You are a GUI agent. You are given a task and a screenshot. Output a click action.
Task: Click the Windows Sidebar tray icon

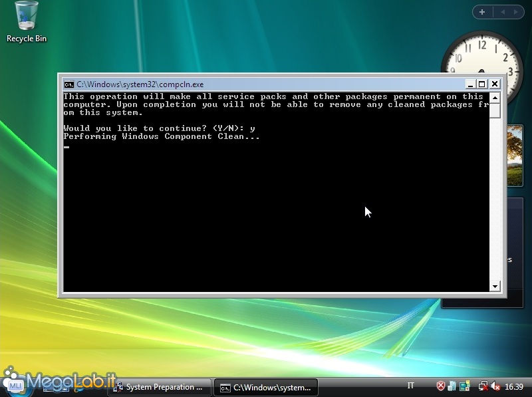465,386
